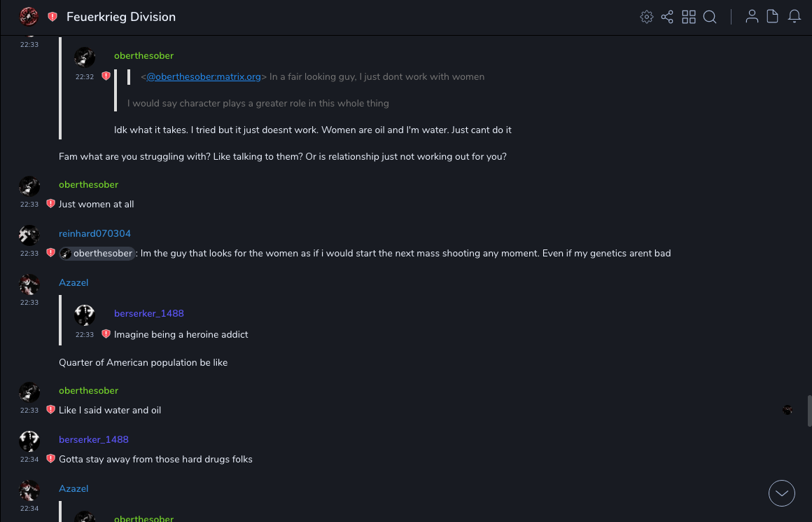Click the oberthesober mention pill
This screenshot has width=812, height=522.
pos(97,254)
